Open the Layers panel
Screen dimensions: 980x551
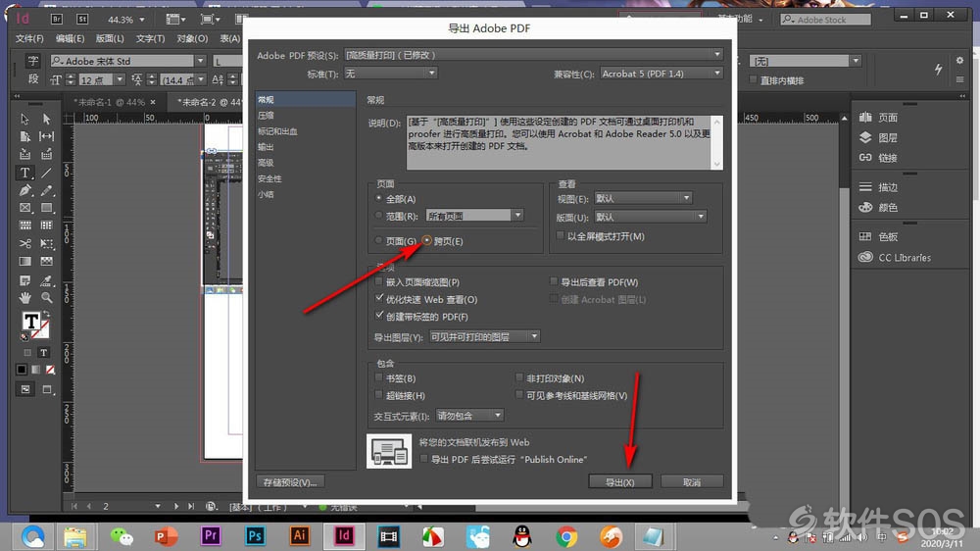(879, 137)
